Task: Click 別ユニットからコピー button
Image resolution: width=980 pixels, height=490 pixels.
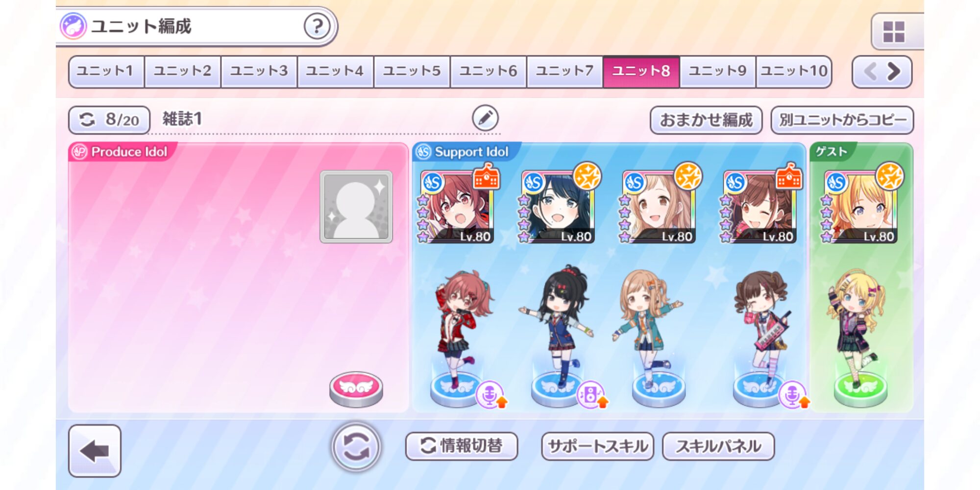Action: pyautogui.click(x=842, y=120)
